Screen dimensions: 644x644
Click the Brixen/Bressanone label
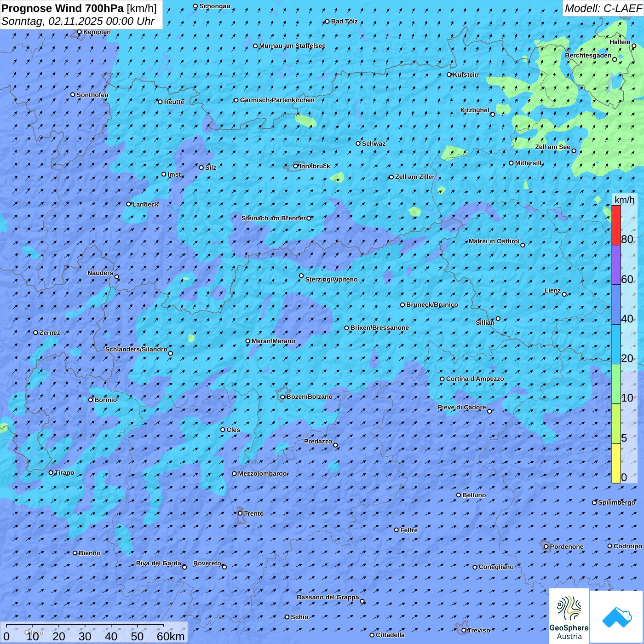coord(379,328)
